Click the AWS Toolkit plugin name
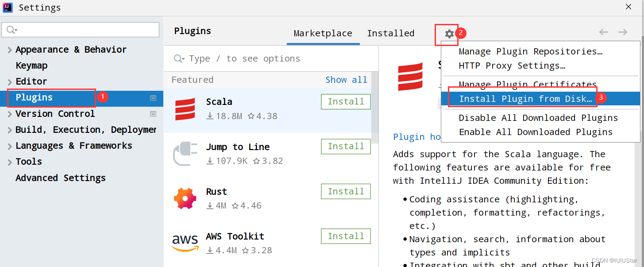This screenshot has width=644, height=267. point(235,236)
